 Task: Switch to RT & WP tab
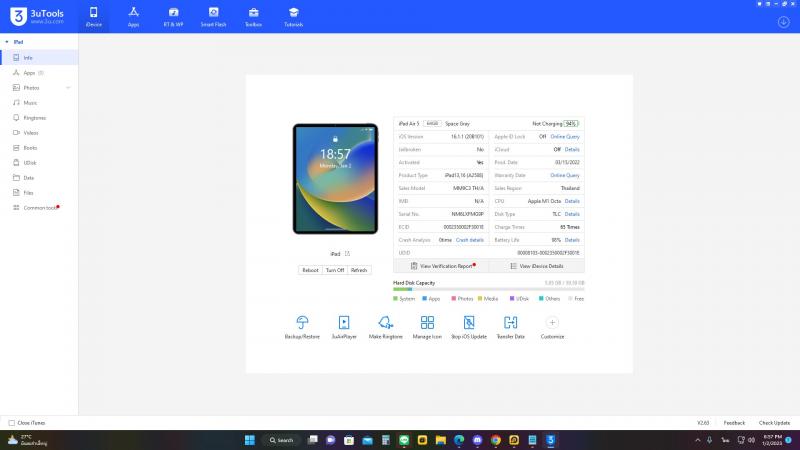(173, 17)
